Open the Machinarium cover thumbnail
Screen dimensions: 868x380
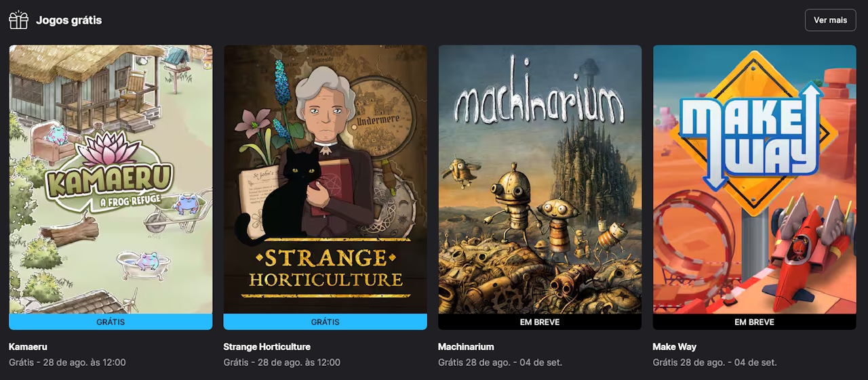(540, 180)
